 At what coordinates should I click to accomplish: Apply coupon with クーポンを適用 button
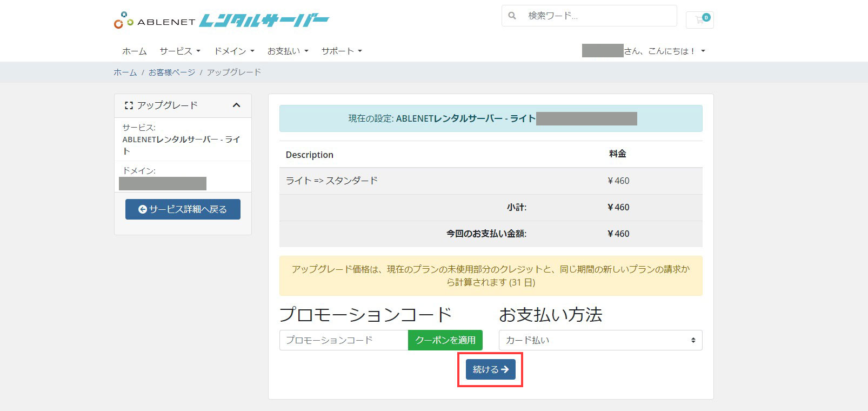coord(445,340)
